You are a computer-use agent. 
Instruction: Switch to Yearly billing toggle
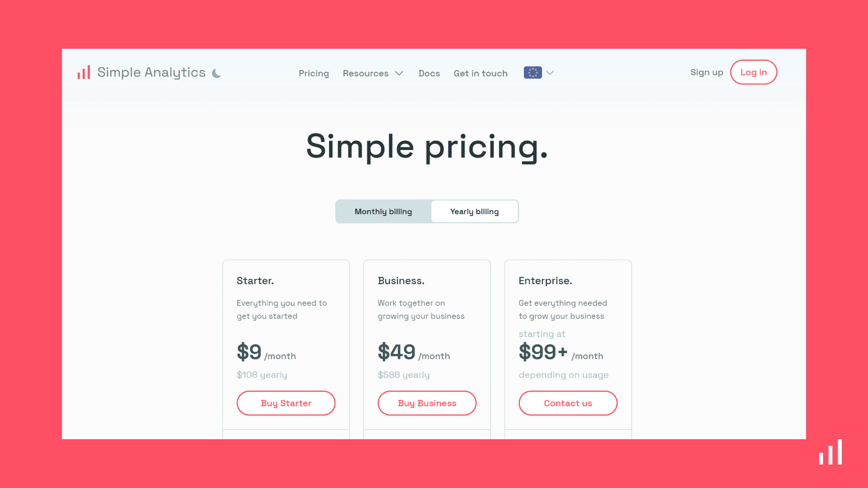click(474, 211)
